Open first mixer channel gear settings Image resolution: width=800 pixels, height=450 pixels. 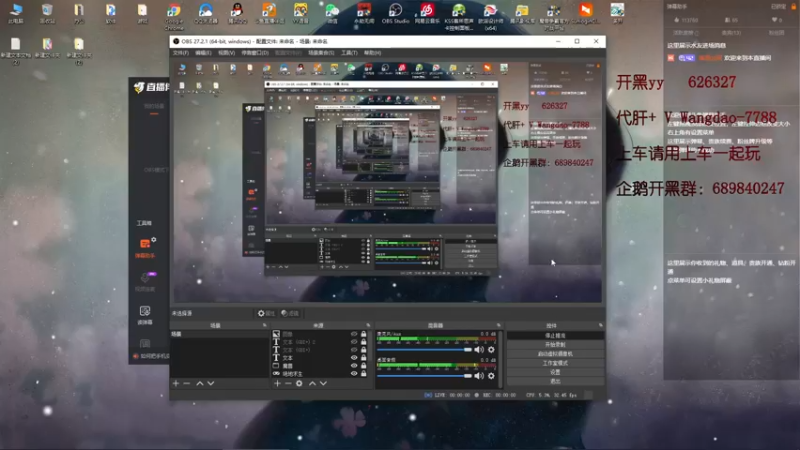click(491, 349)
